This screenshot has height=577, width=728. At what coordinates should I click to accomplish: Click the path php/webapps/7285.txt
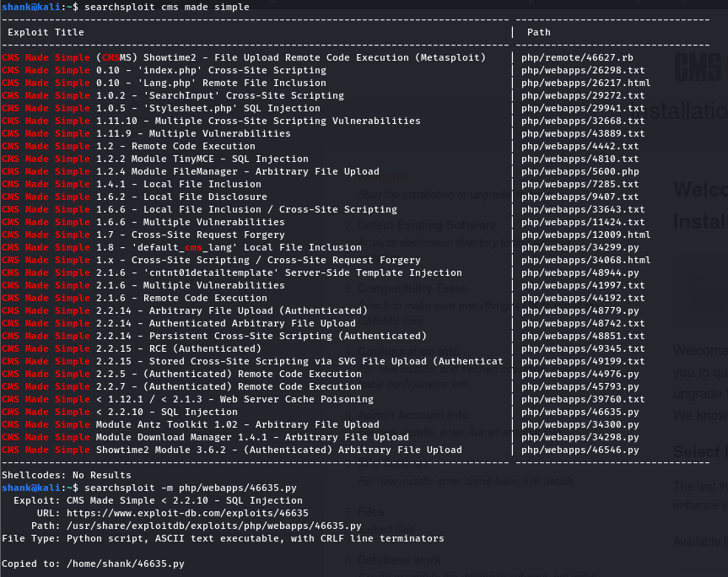[x=580, y=184]
